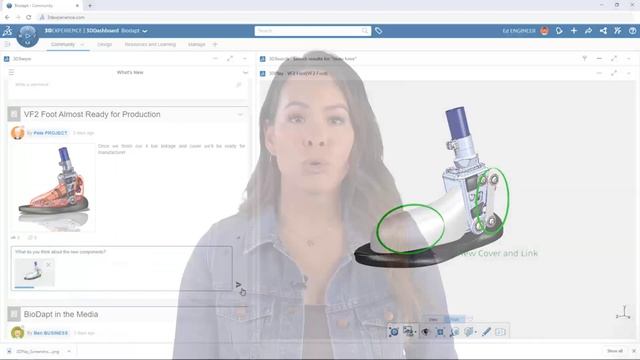Switch to the Community tab
This screenshot has width=640, height=360.
click(63, 44)
